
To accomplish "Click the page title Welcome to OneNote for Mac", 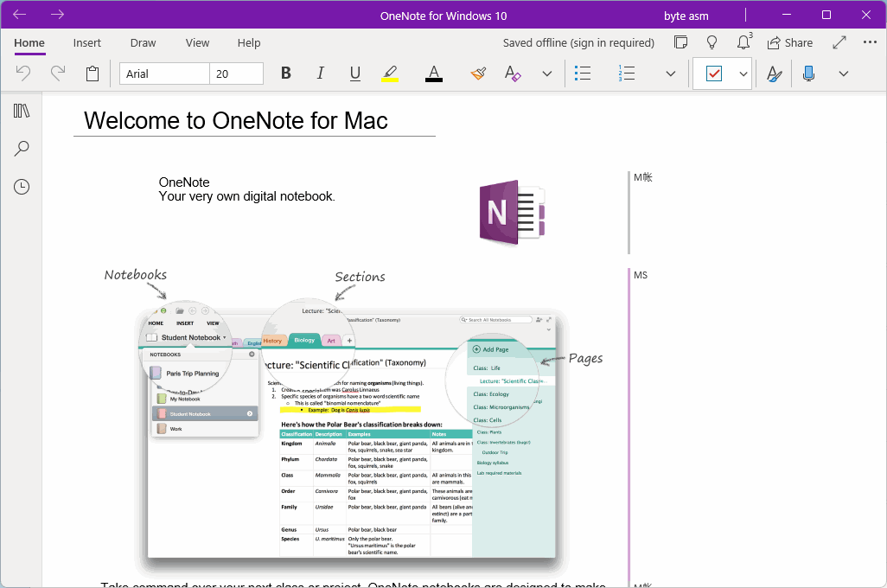I will 236,120.
